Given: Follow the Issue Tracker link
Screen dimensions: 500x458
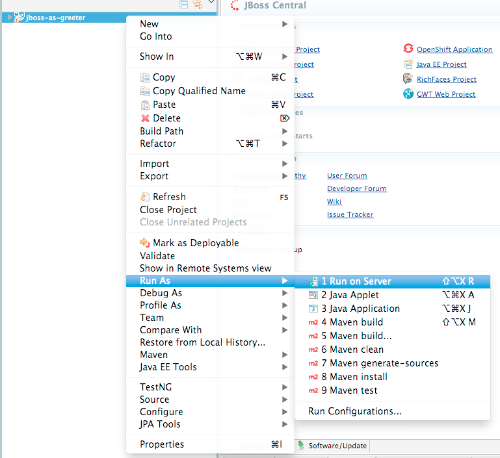Looking at the screenshot, I should [x=350, y=215].
